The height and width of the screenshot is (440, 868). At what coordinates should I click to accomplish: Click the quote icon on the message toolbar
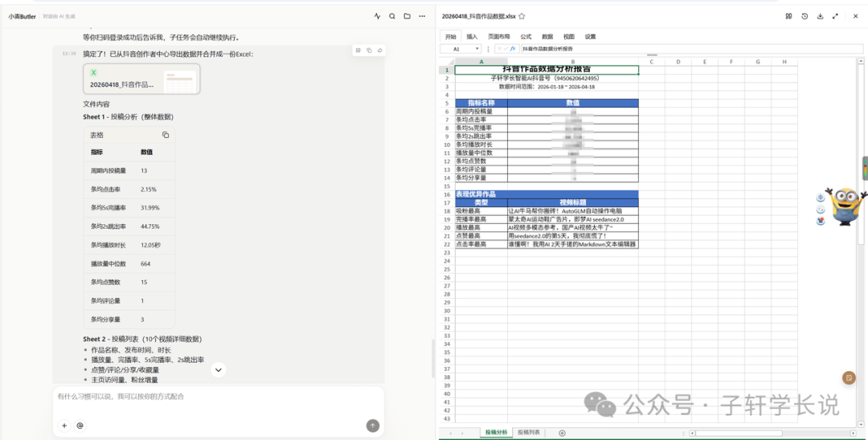click(x=358, y=51)
